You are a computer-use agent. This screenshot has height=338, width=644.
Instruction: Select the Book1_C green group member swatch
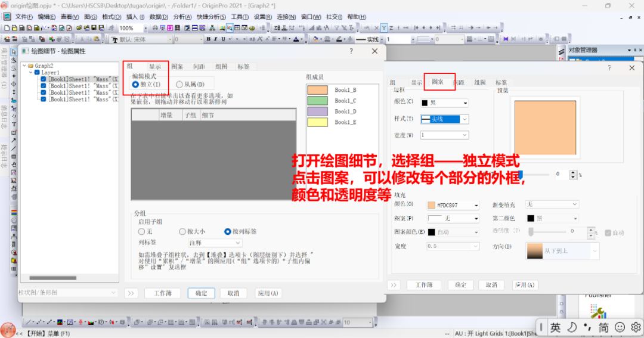pos(317,101)
